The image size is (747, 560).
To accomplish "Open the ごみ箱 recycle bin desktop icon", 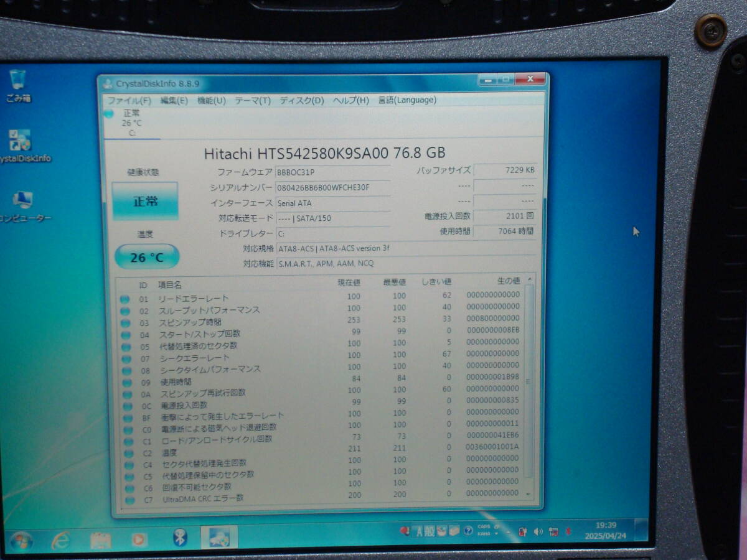I will [18, 86].
